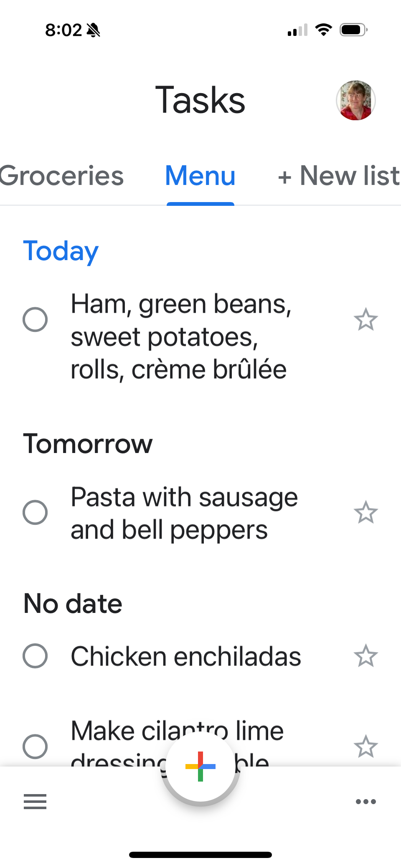Image resolution: width=401 pixels, height=868 pixels.
Task: Tap the Today section header
Action: [61, 251]
